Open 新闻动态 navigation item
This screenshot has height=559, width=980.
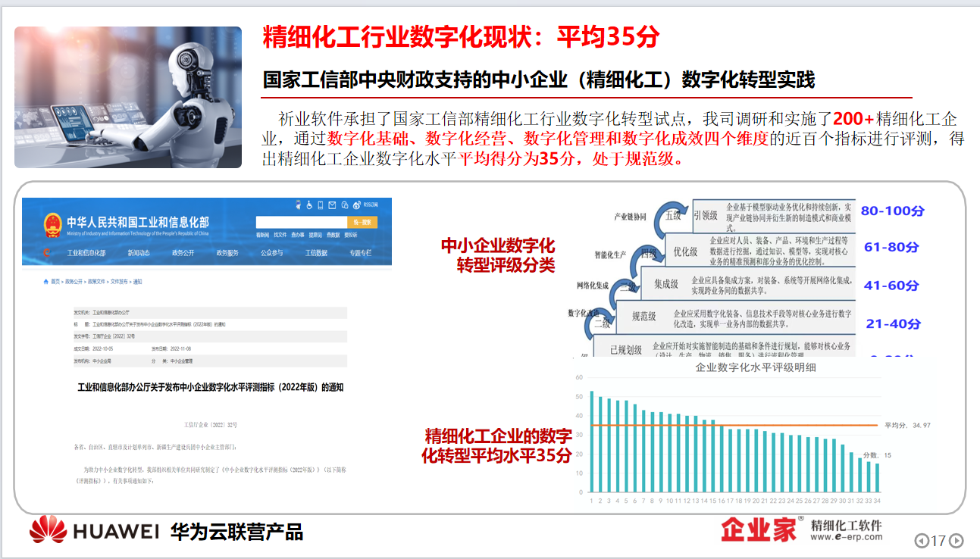click(x=139, y=253)
